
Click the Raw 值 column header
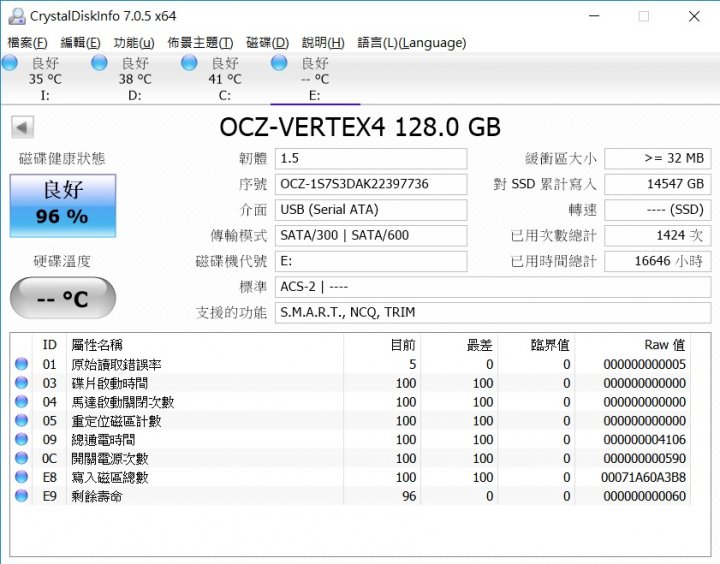[x=633, y=345]
